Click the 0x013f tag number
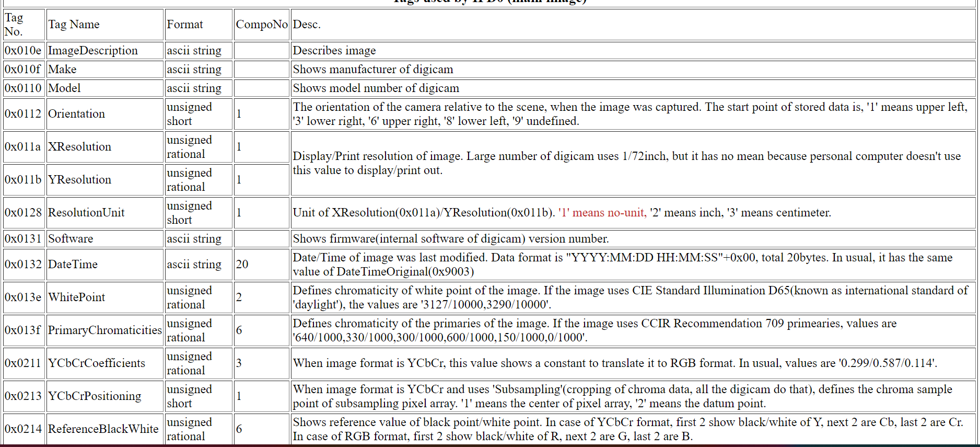 23,330
